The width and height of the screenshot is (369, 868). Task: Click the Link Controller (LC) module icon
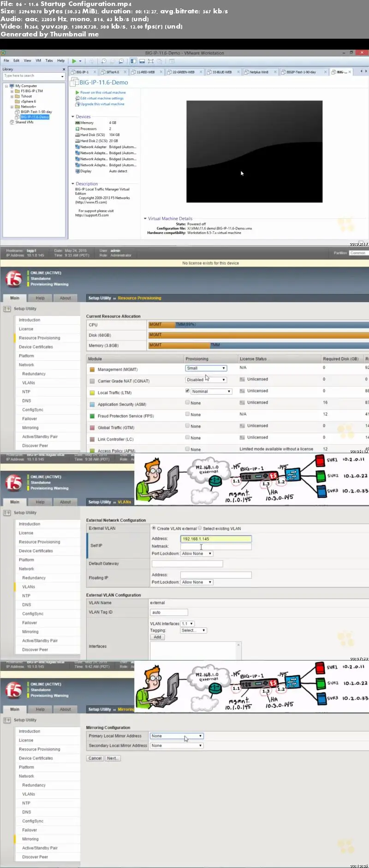coord(92,439)
